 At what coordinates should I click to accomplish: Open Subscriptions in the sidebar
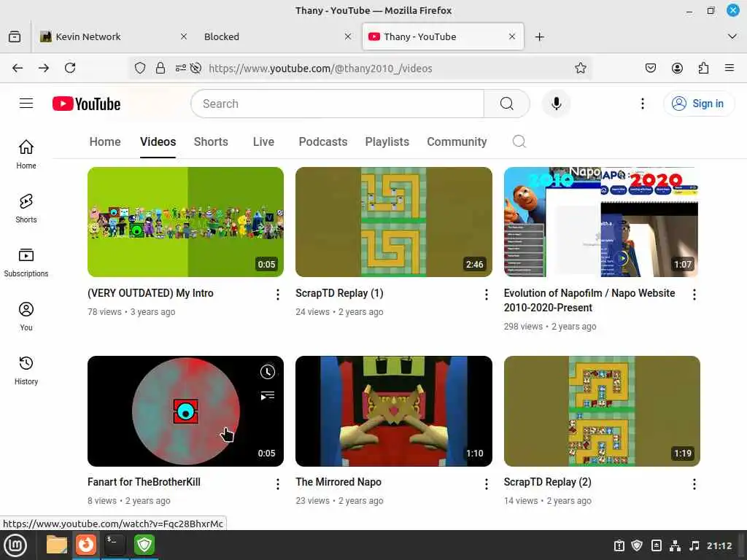pos(26,262)
